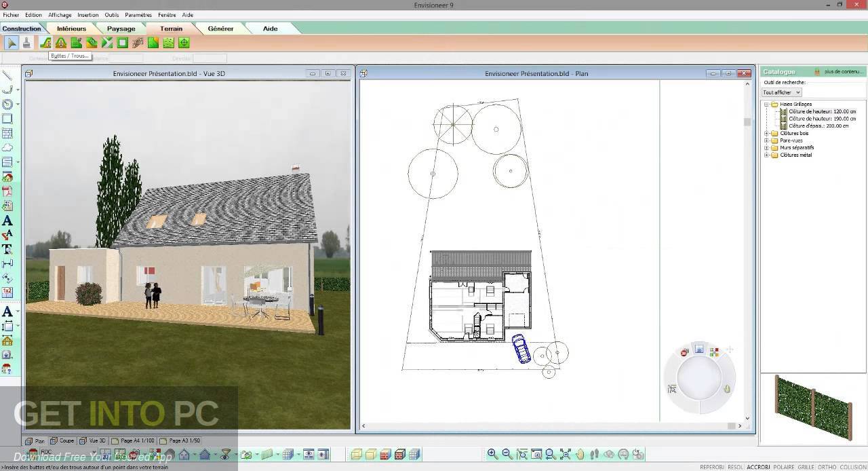Viewport: 868px width, 471px height.
Task: Click the colored squares icon on navigation wheel
Action: (714, 352)
